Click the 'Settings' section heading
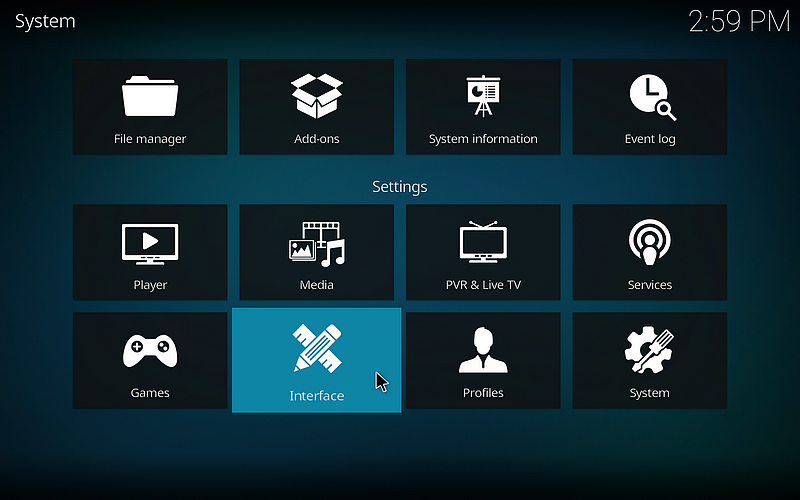 click(x=399, y=187)
